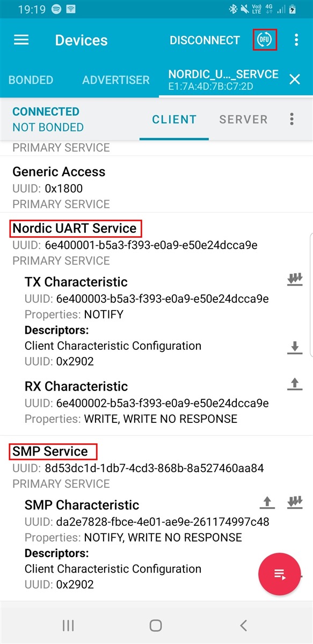The width and height of the screenshot is (313, 644).
Task: Select the SERVER tab
Action: [x=243, y=119]
